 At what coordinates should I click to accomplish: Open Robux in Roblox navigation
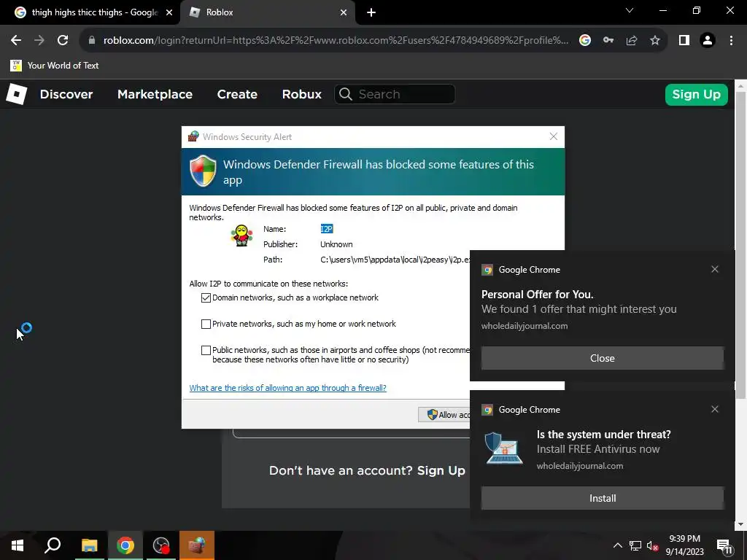pyautogui.click(x=301, y=94)
